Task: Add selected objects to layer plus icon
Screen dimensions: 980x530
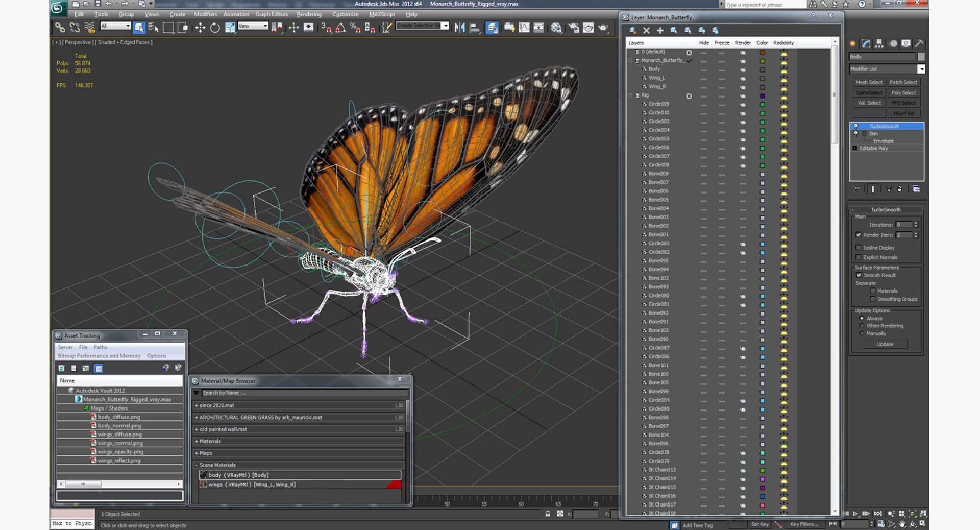Action: [x=660, y=31]
